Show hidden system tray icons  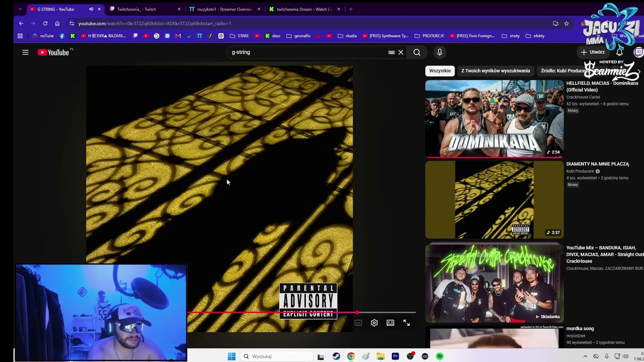(585, 356)
